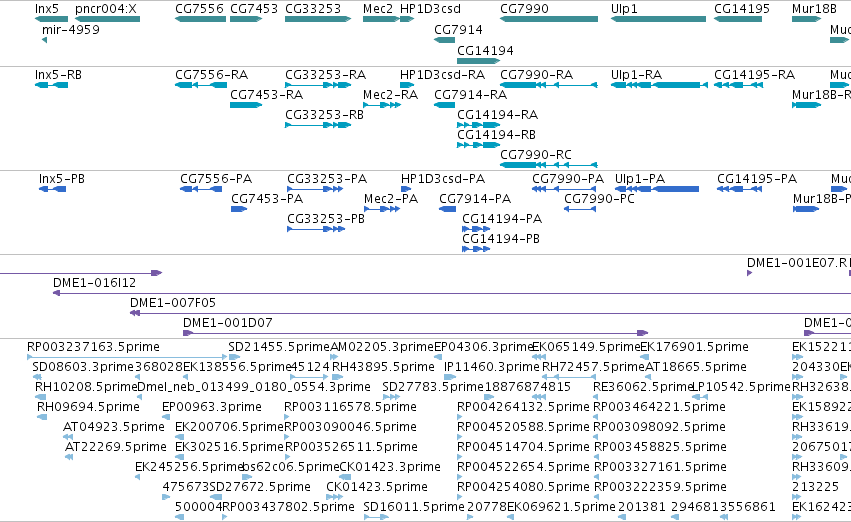
Task: Click the SD21455.5prime EST label
Action: (279, 347)
